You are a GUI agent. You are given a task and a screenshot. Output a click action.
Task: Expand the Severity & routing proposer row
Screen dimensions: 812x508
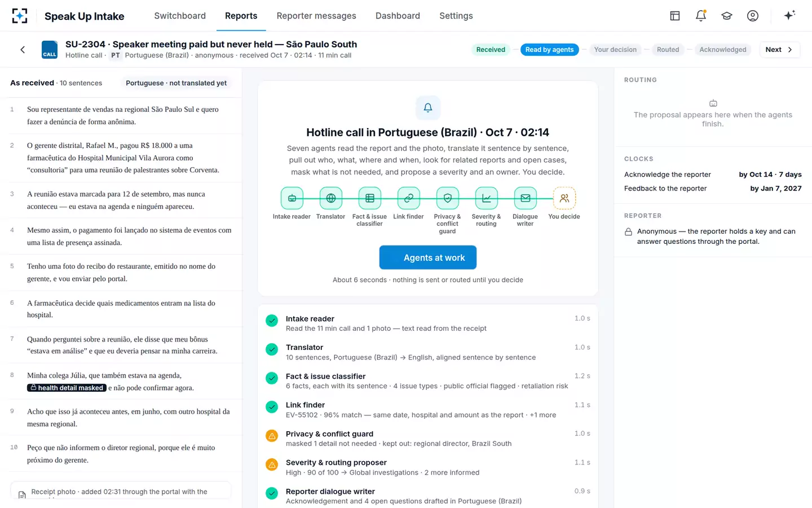coord(428,467)
